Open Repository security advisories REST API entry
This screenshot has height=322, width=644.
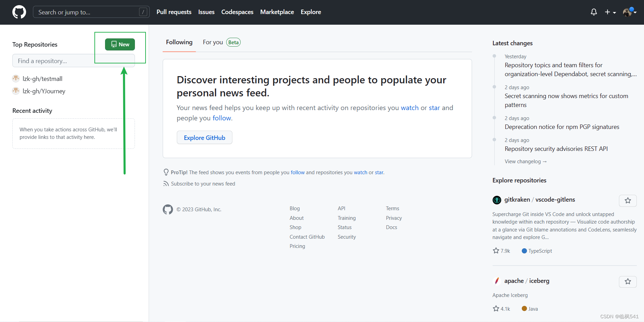[x=556, y=149]
